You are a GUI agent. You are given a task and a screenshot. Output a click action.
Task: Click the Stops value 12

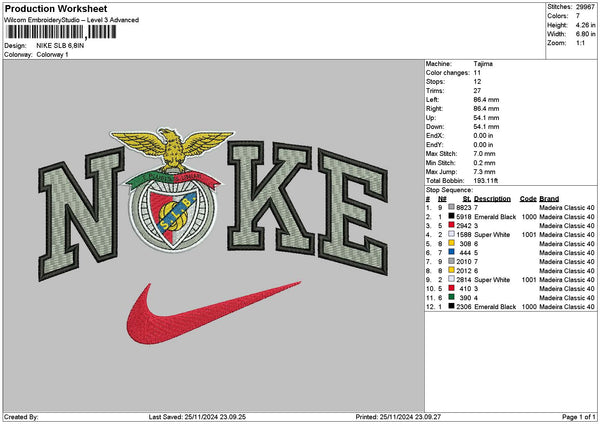(x=477, y=82)
